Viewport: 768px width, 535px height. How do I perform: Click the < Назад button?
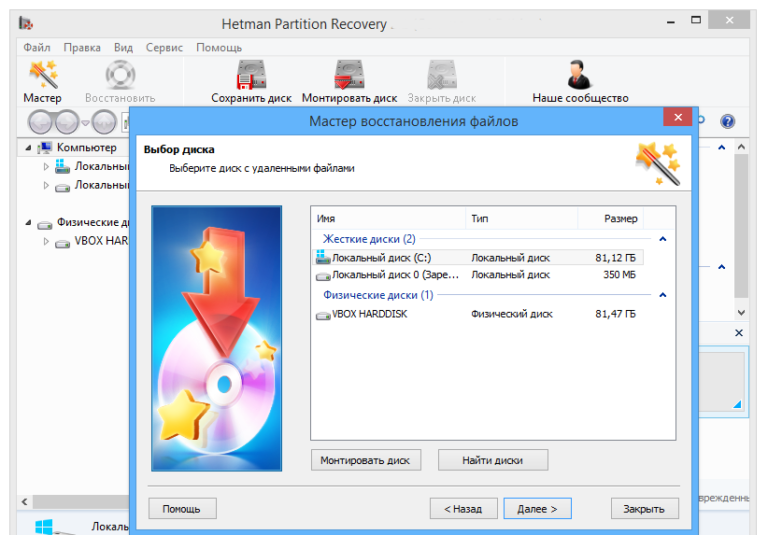coord(463,509)
